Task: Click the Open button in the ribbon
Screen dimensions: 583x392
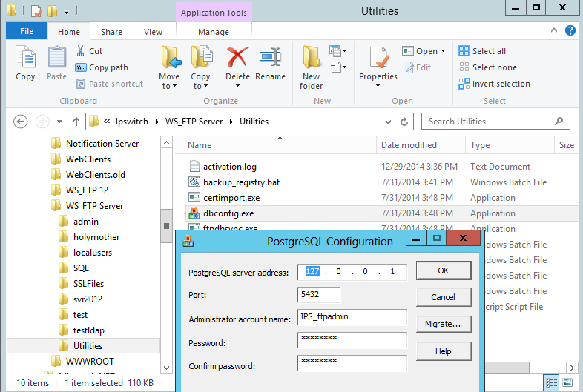Action: tap(420, 51)
